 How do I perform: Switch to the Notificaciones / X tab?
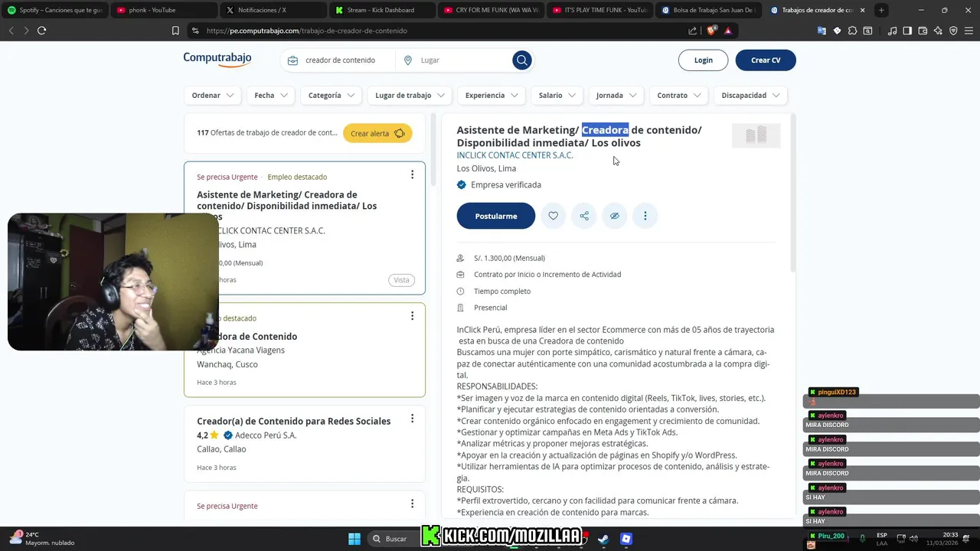click(272, 10)
